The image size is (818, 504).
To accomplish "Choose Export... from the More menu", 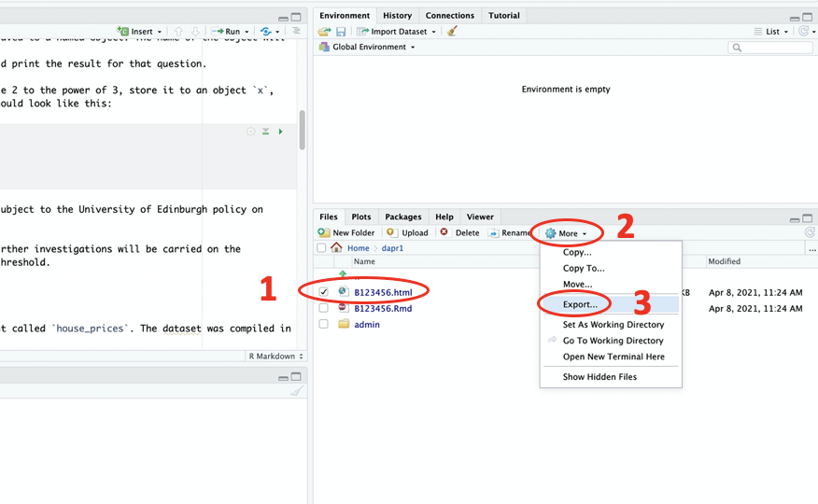I will [580, 304].
